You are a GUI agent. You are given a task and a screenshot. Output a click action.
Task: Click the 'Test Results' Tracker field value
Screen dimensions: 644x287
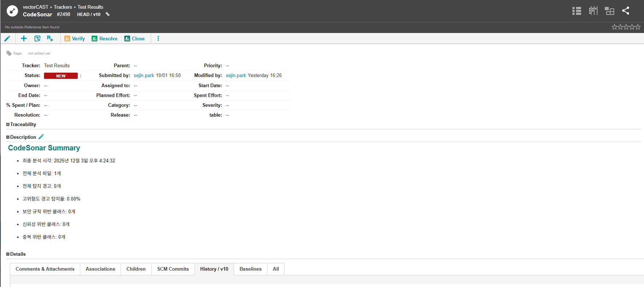click(57, 66)
